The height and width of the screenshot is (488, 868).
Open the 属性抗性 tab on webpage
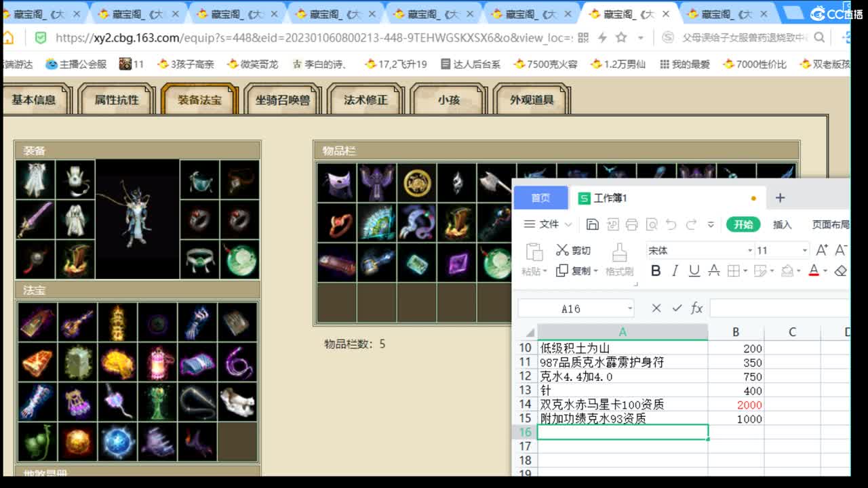[x=117, y=100]
